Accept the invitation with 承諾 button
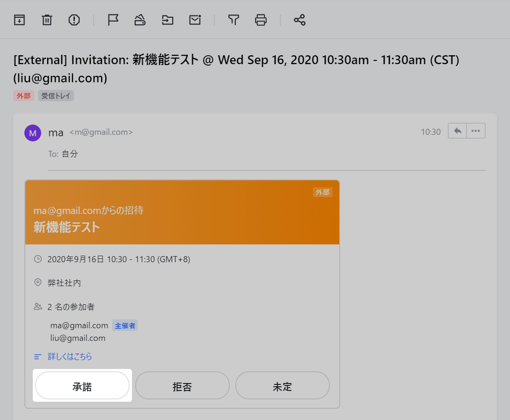Viewport: 510px width, 420px height. [82, 386]
